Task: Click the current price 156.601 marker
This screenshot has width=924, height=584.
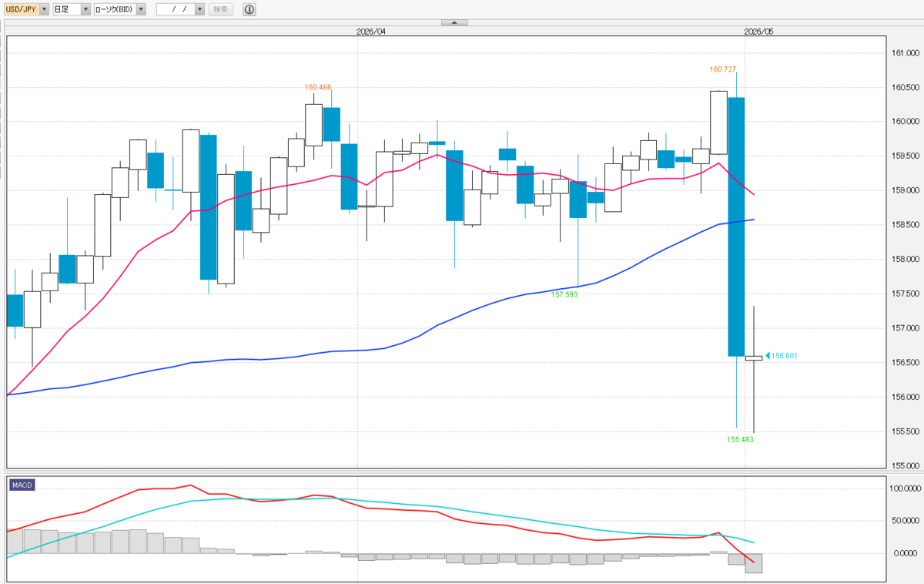Action: [x=781, y=355]
